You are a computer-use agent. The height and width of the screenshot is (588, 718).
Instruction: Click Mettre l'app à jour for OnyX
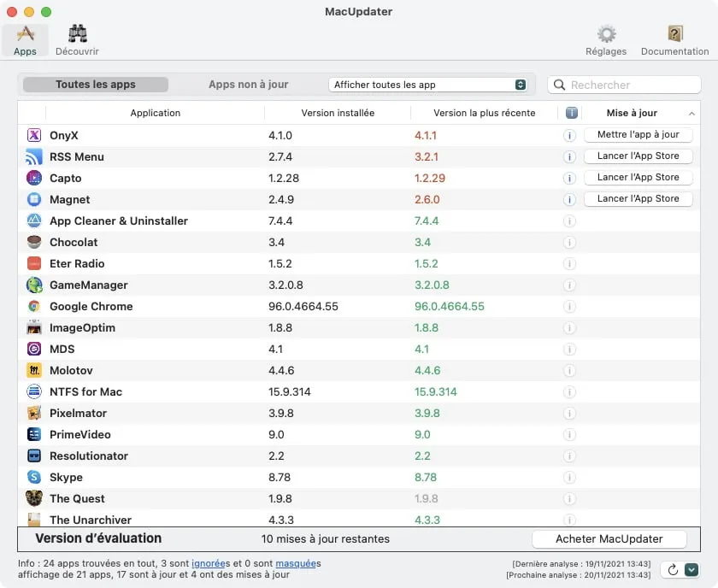(x=638, y=135)
